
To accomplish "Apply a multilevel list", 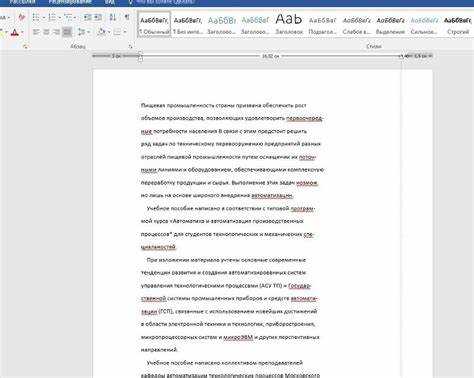I will tap(68, 17).
